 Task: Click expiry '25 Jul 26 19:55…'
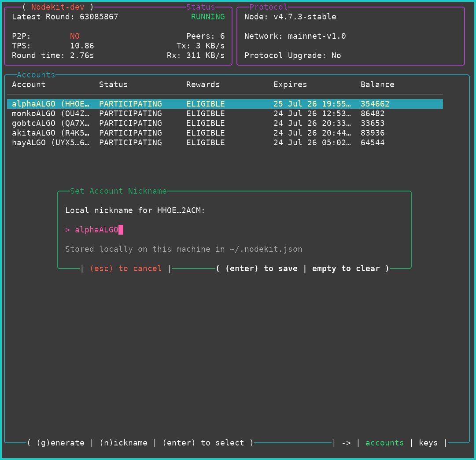(312, 104)
